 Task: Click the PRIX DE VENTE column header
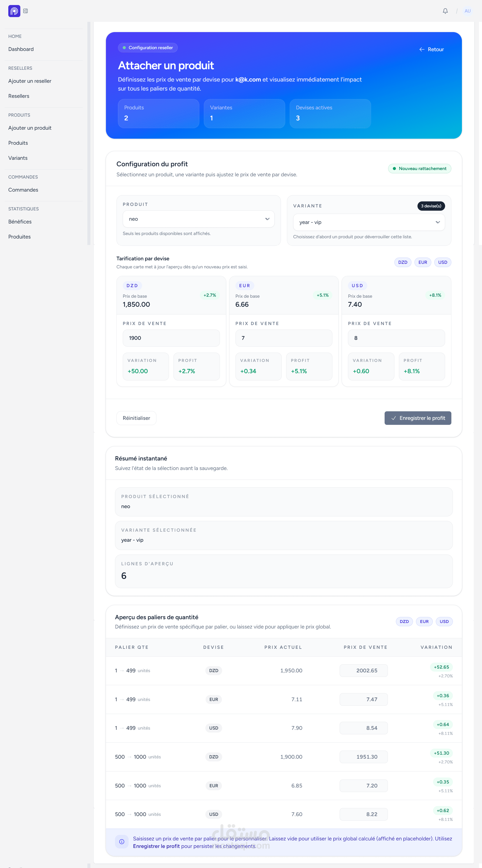365,647
